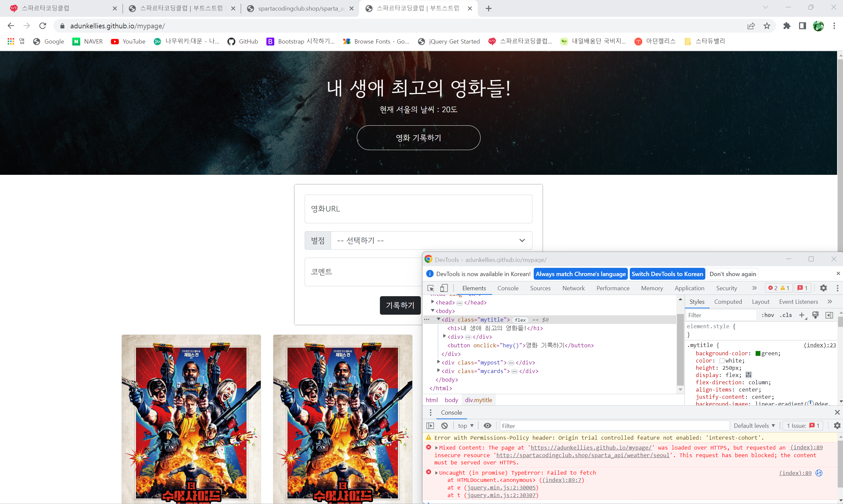
Task: Activate the DevTools inspect element picker
Action: [431, 288]
